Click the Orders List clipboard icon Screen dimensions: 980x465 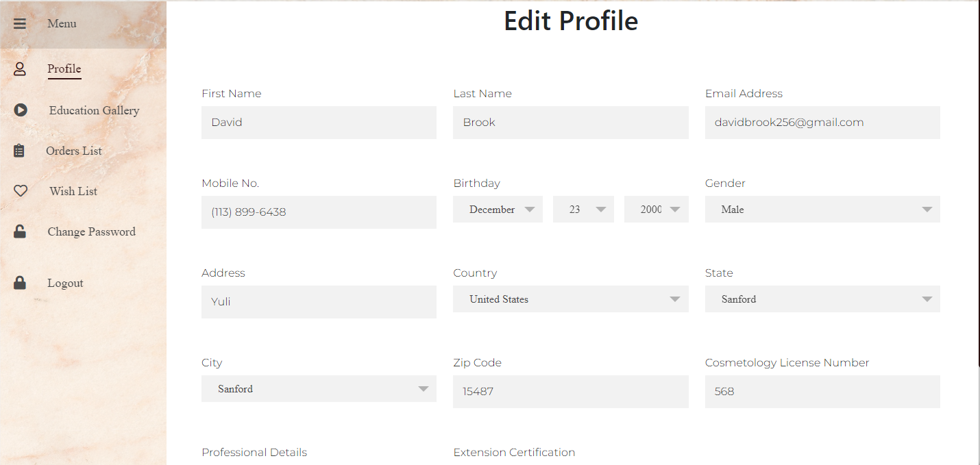[x=19, y=151]
